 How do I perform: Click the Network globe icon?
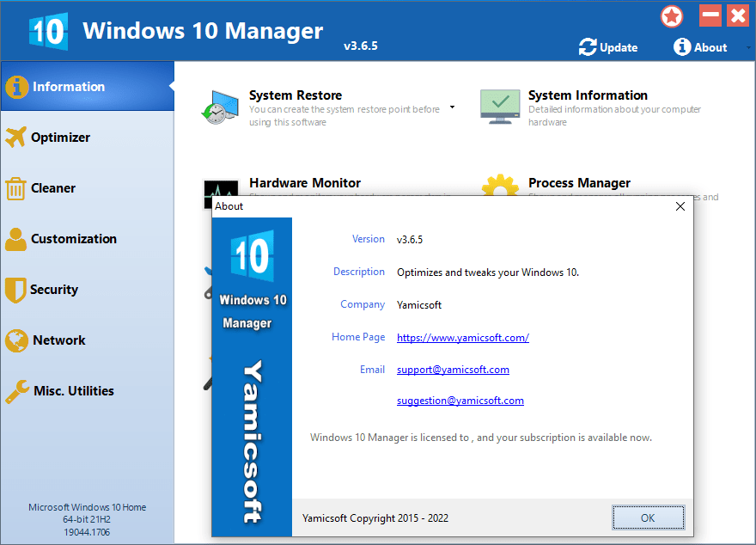pyautogui.click(x=16, y=340)
